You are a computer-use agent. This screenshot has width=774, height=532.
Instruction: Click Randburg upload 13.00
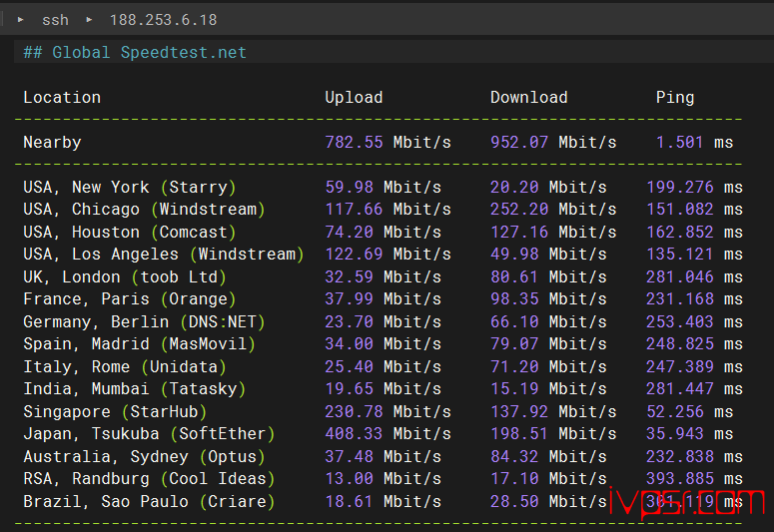point(349,479)
